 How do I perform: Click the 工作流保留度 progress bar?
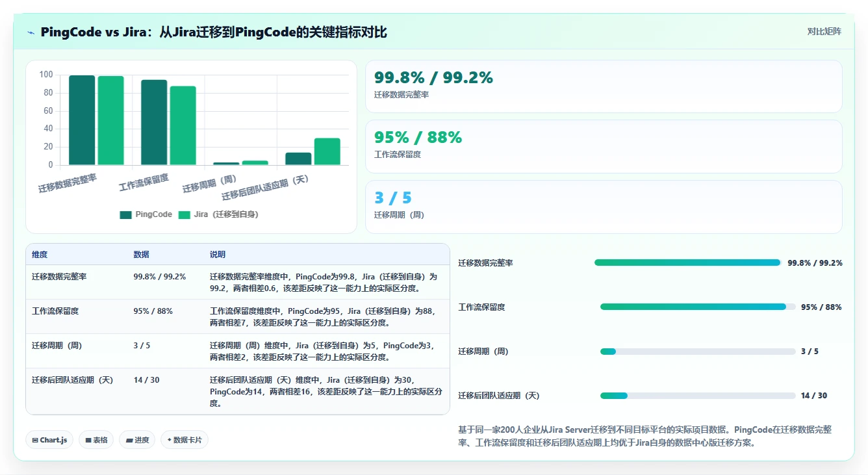click(x=698, y=307)
